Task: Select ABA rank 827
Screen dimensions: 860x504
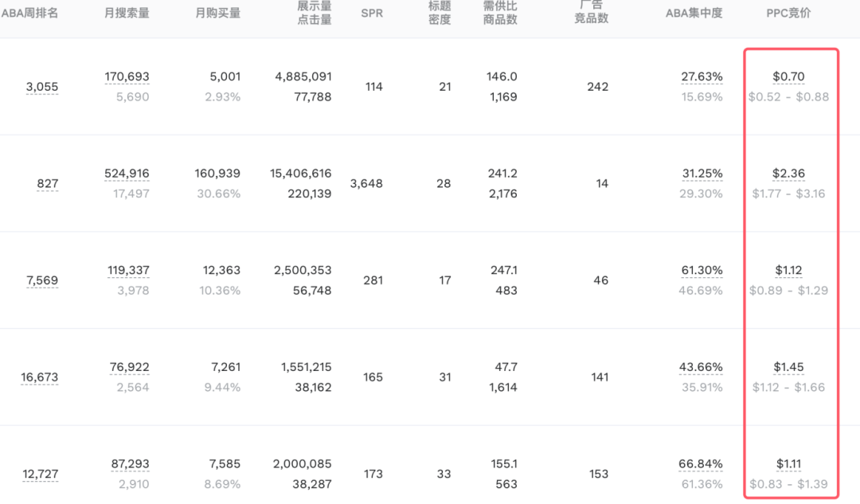Action: (48, 184)
